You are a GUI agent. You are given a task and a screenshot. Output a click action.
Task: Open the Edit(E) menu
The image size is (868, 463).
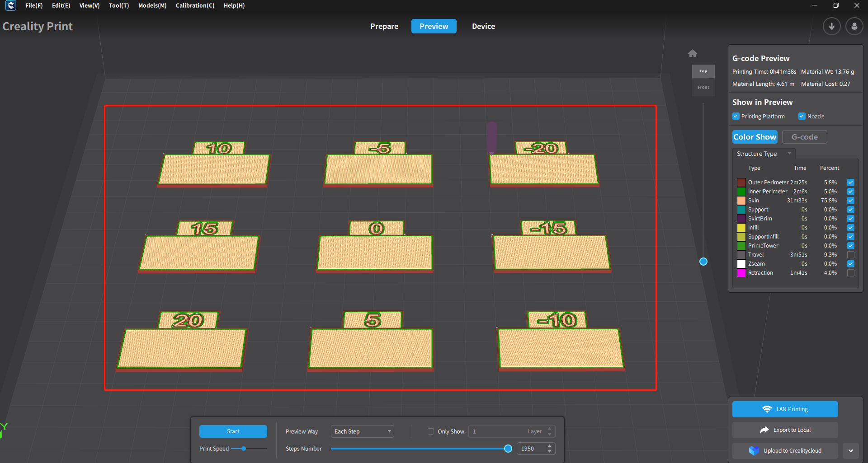point(61,5)
